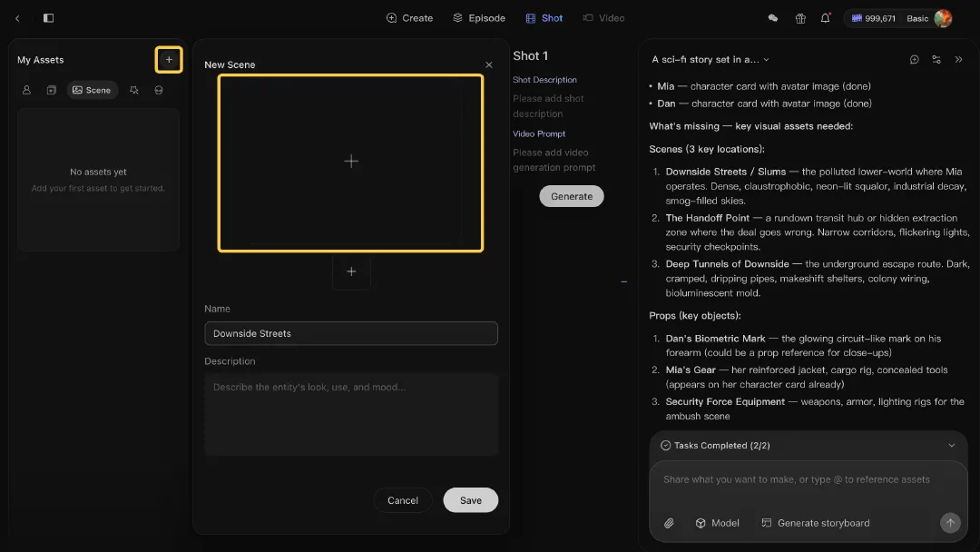The width and height of the screenshot is (980, 552).
Task: Click the Cancel button
Action: pyautogui.click(x=403, y=500)
